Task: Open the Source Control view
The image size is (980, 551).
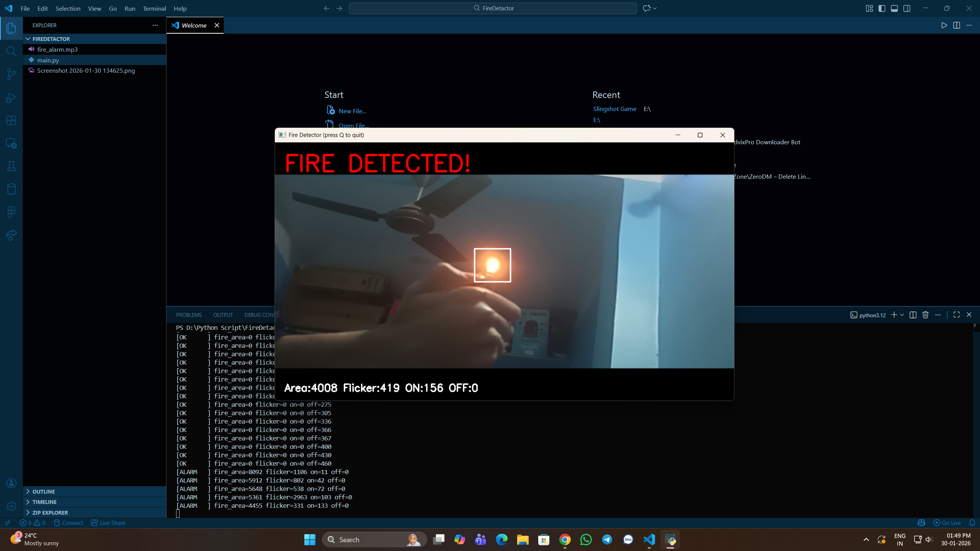Action: click(x=11, y=74)
